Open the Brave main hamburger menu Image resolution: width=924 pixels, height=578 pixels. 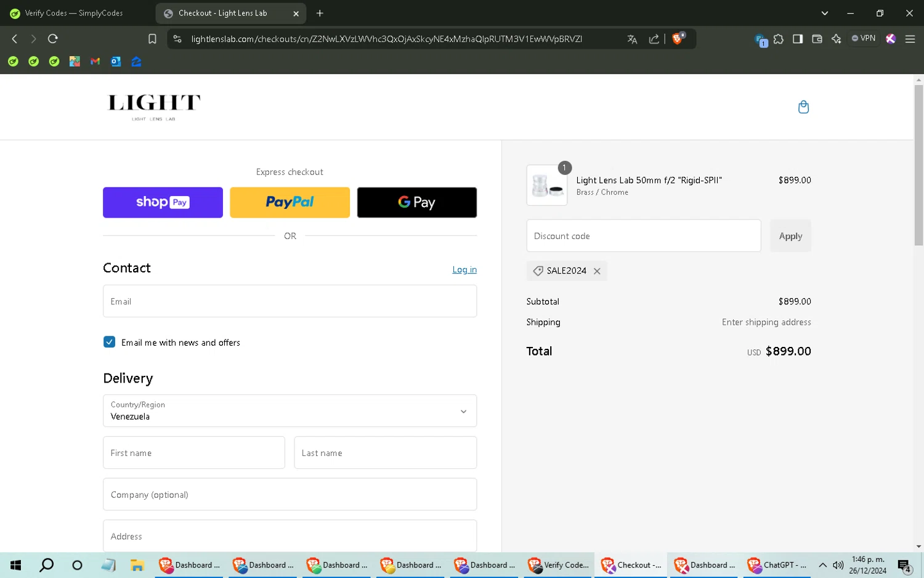click(x=910, y=39)
